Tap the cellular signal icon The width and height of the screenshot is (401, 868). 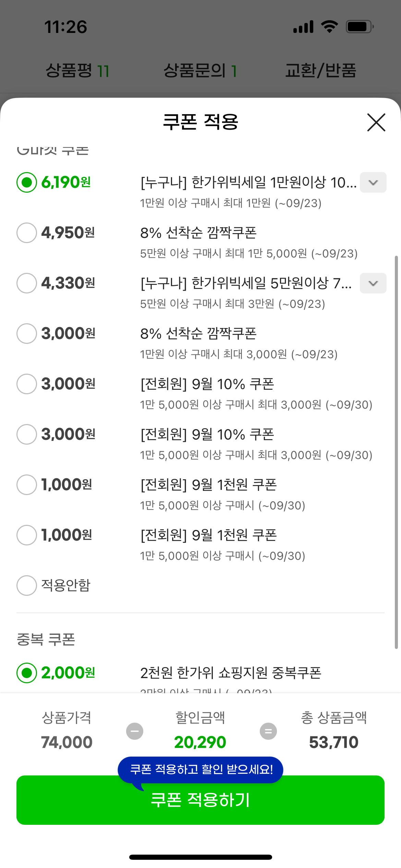(x=303, y=26)
